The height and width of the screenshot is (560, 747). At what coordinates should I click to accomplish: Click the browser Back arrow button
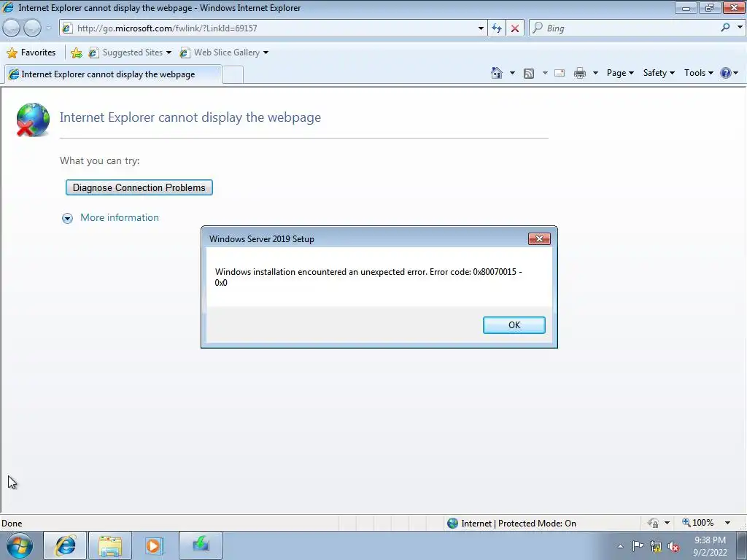pos(12,28)
